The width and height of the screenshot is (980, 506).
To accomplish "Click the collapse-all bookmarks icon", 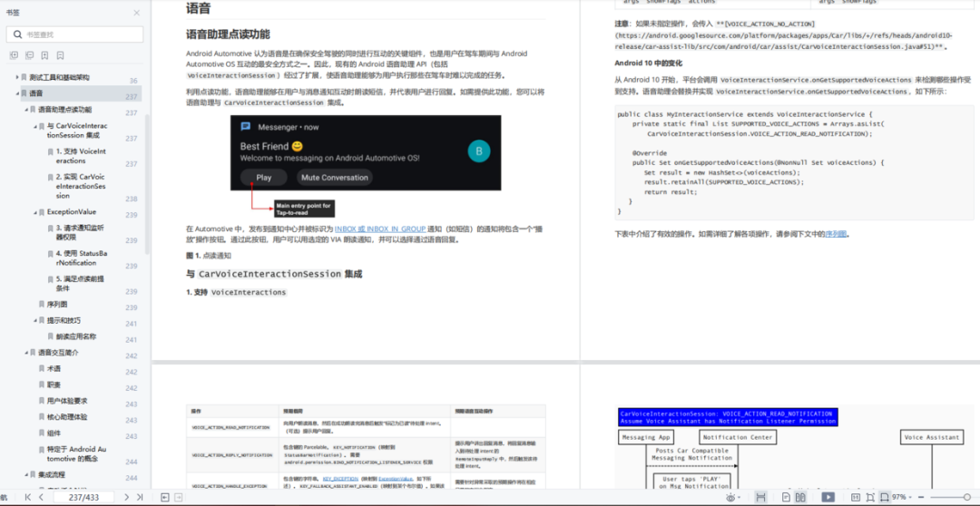I will click(29, 55).
